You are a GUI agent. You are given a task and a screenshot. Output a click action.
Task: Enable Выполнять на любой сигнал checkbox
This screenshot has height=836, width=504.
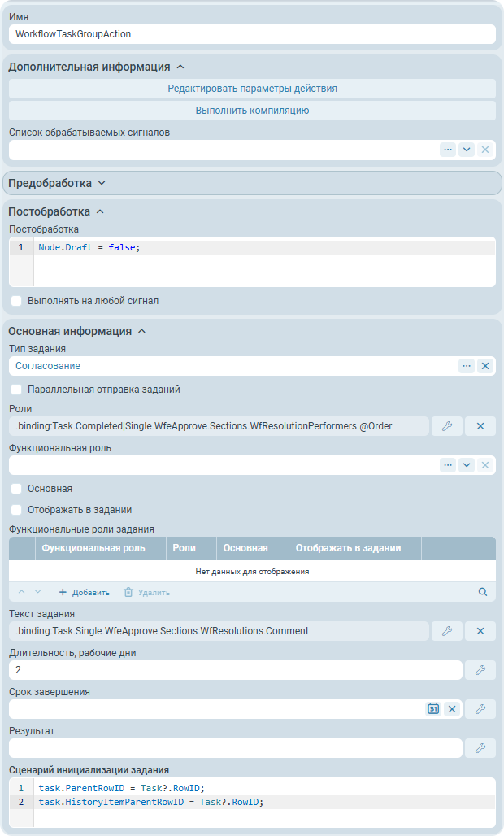coord(16,301)
